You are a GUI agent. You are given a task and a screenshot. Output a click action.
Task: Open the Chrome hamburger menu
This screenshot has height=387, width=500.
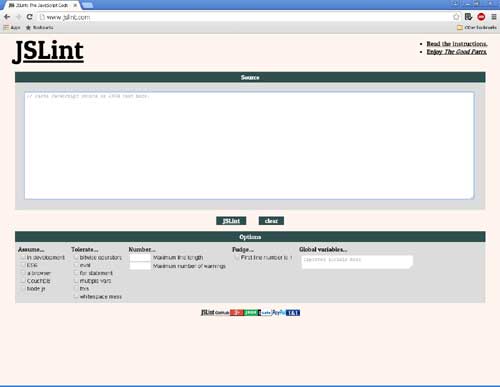494,17
